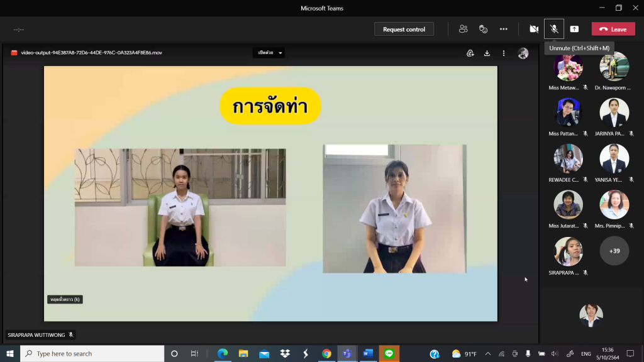Screen dimensions: 644x362
Task: Open the notification center icon
Action: (x=630, y=353)
